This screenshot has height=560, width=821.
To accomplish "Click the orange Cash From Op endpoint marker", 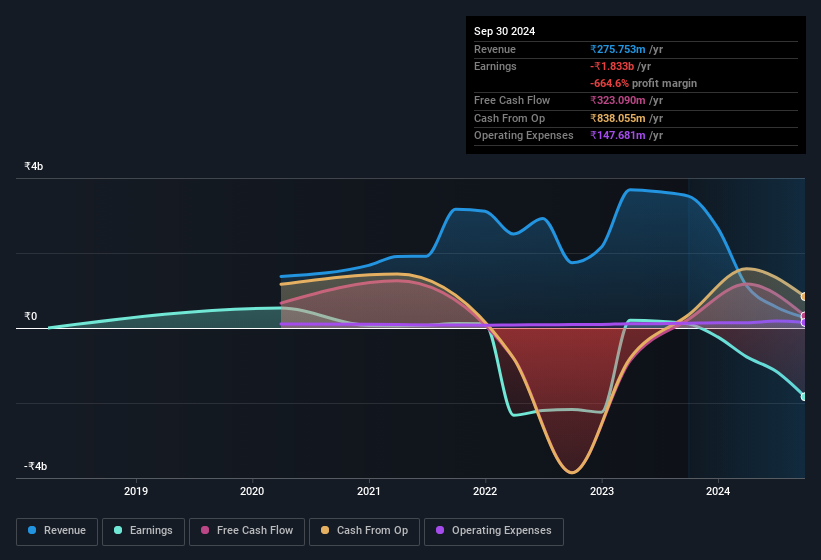I will coord(804,297).
